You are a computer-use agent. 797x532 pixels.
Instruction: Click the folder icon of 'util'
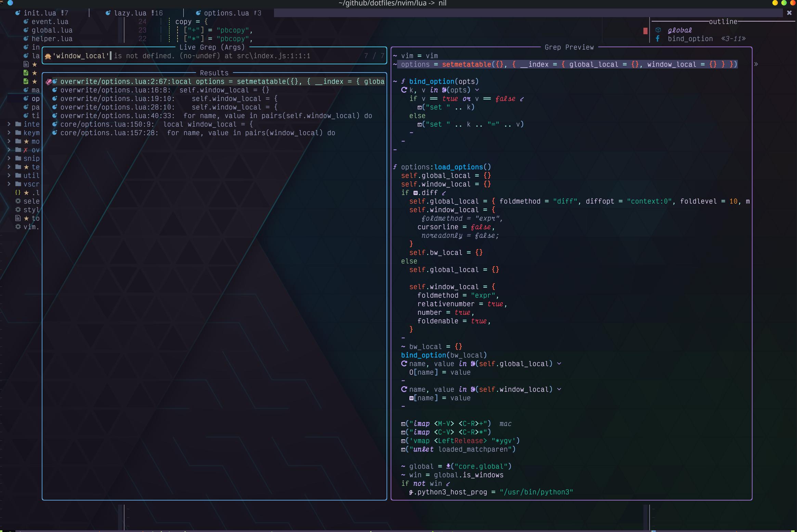click(x=18, y=176)
